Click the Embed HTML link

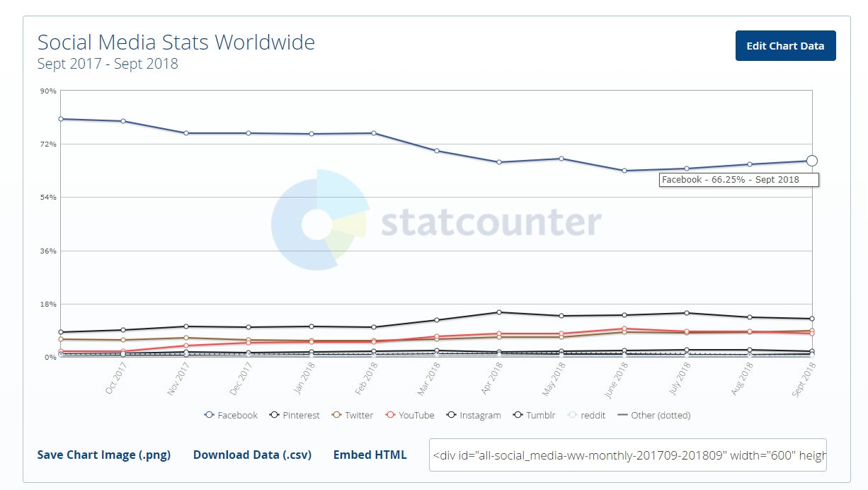[370, 455]
